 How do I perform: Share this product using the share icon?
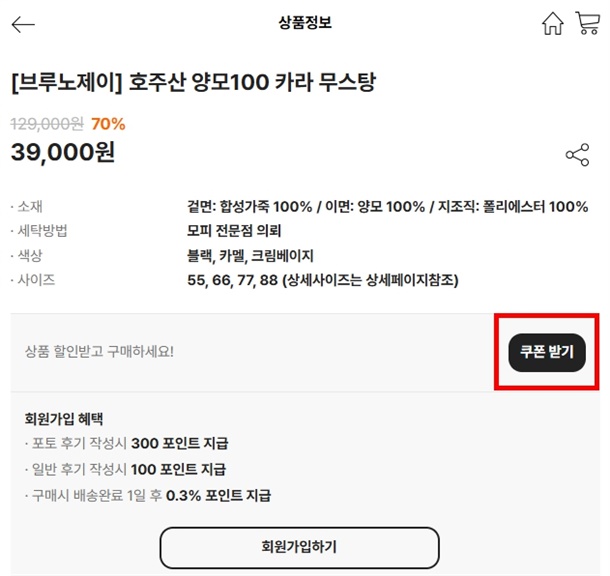click(577, 154)
